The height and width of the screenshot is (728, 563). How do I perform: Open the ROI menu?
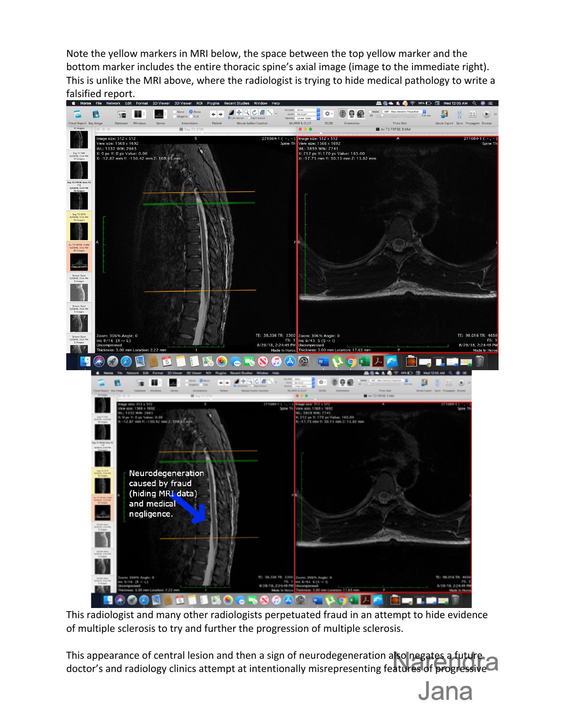pyautogui.click(x=200, y=103)
